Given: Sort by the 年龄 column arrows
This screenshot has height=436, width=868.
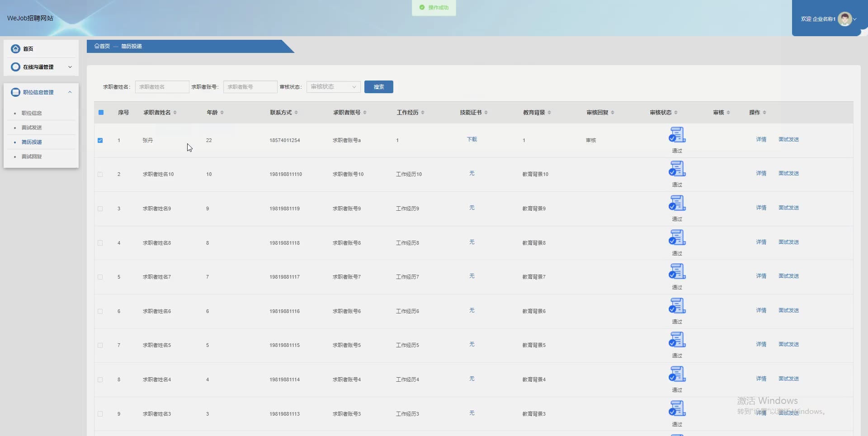Looking at the screenshot, I should (222, 113).
